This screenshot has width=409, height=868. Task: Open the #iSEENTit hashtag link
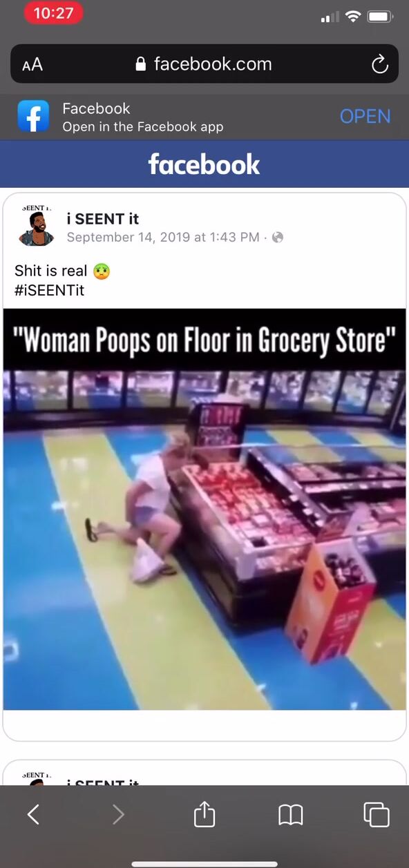(x=49, y=291)
